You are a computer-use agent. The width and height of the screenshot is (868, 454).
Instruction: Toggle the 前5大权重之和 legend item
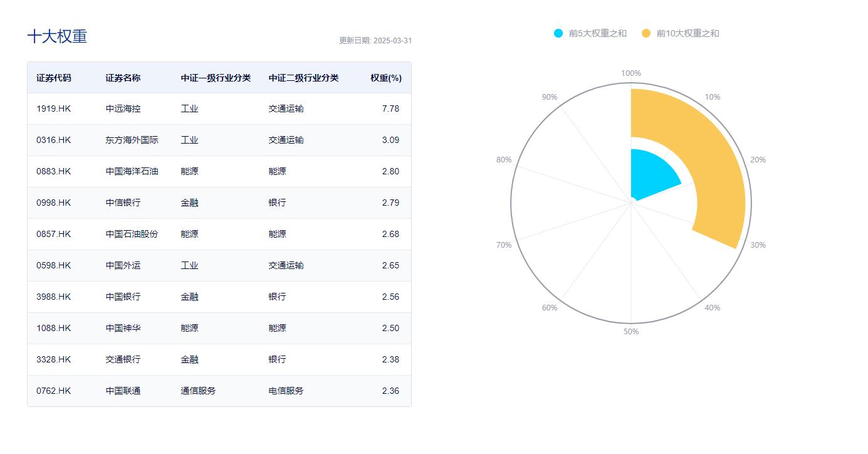click(x=590, y=33)
